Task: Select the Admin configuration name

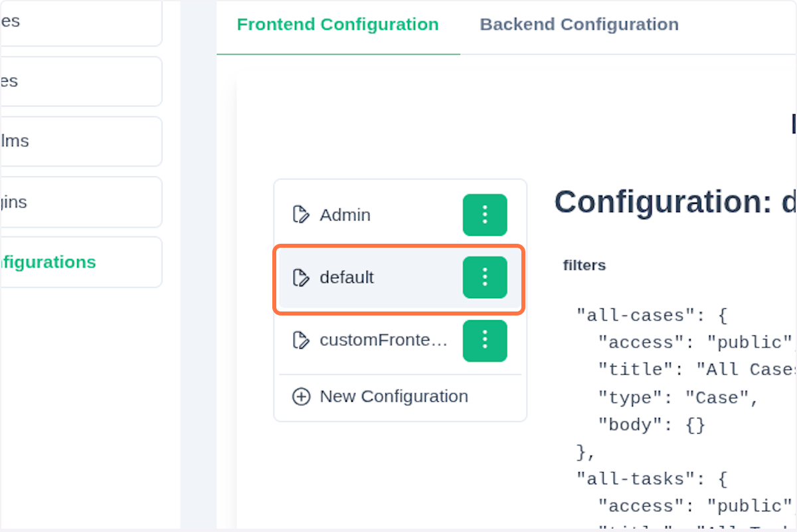Action: [x=345, y=215]
